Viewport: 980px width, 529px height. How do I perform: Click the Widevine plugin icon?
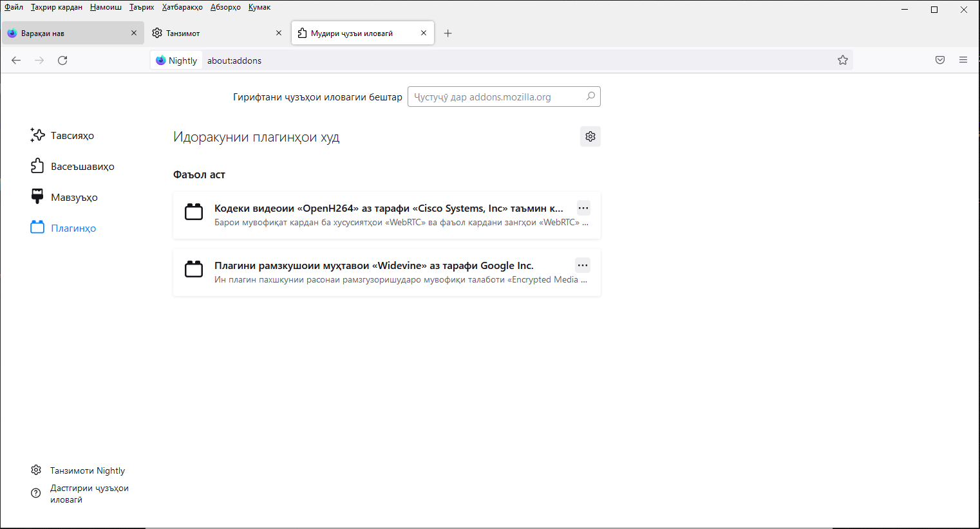pyautogui.click(x=194, y=269)
